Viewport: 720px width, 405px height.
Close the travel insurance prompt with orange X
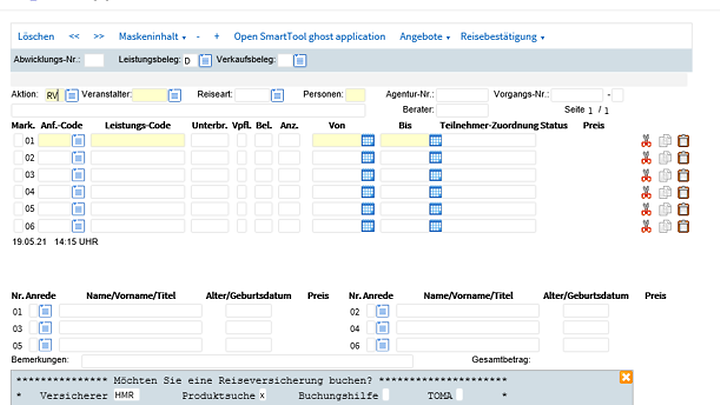pyautogui.click(x=626, y=377)
